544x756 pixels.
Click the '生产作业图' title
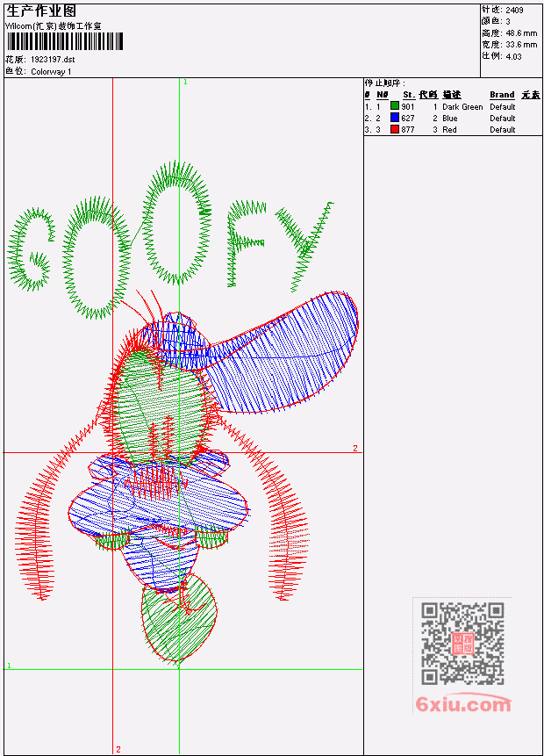click(x=41, y=11)
